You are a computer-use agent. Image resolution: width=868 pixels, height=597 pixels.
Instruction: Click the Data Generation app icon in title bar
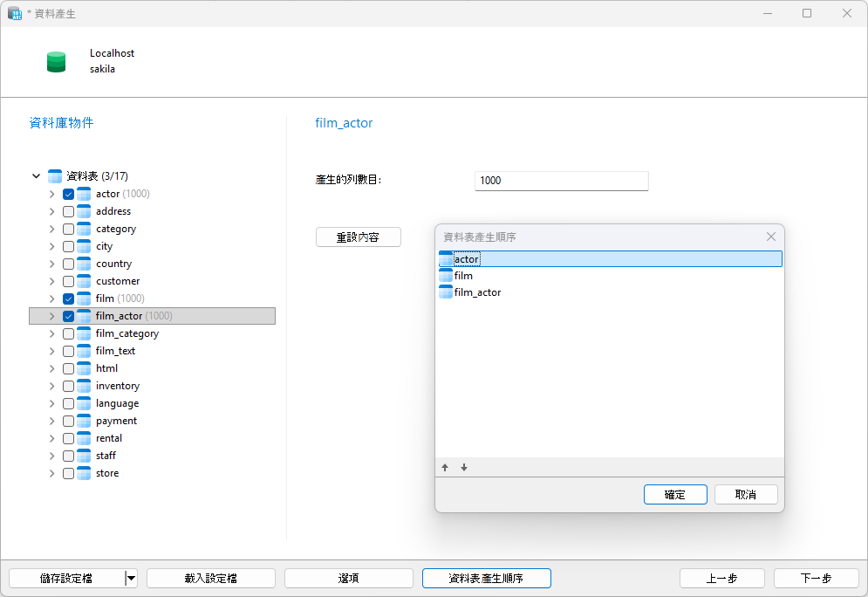click(x=14, y=13)
